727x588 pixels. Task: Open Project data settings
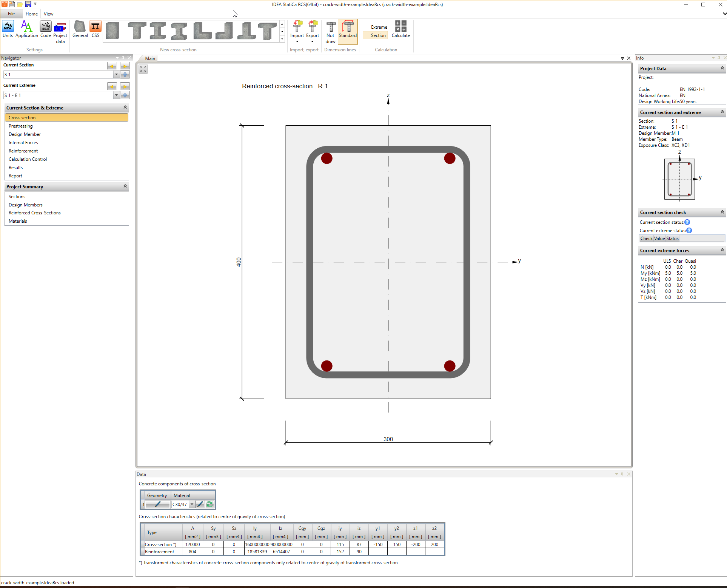pos(60,32)
